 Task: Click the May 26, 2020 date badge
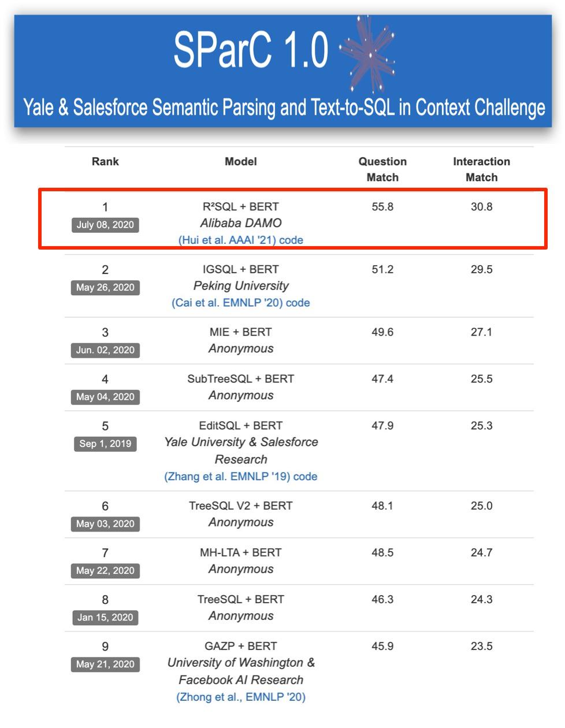105,288
